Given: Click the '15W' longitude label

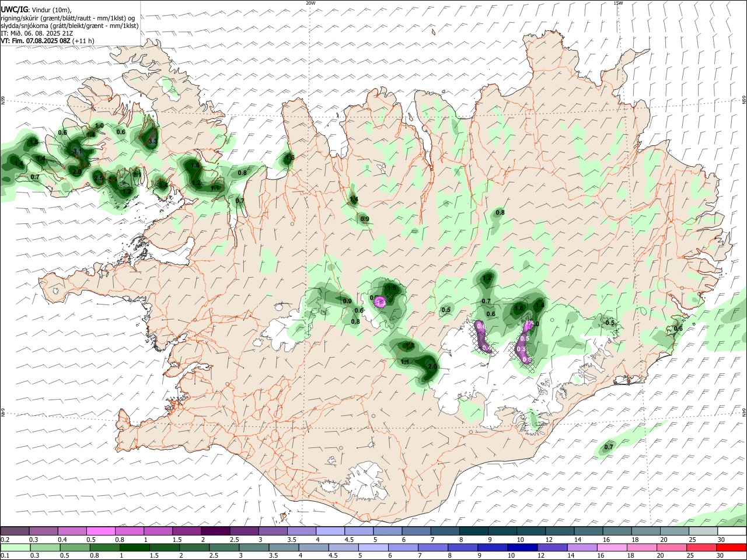Looking at the screenshot, I should click(618, 3).
